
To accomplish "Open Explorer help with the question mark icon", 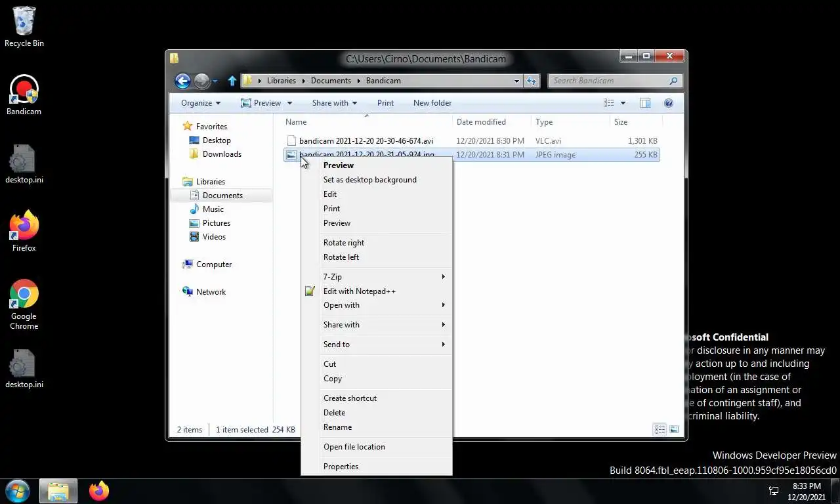I will [x=669, y=103].
